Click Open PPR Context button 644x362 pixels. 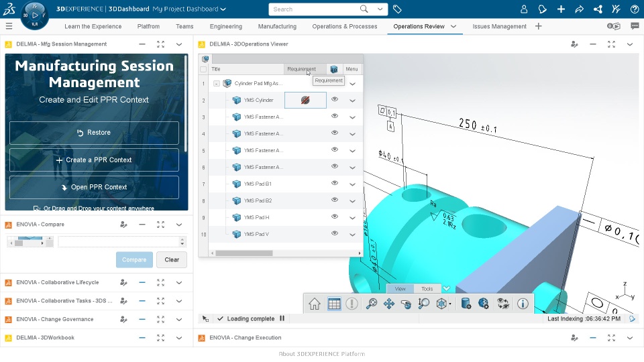coord(94,187)
